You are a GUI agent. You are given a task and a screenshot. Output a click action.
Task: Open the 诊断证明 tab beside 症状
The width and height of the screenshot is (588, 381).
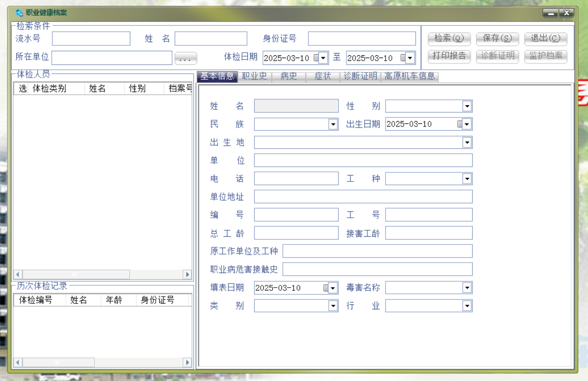coord(361,76)
